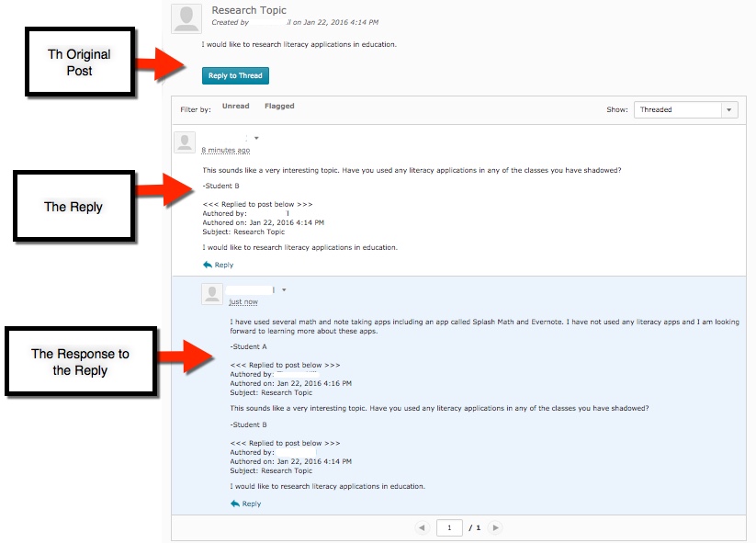
Task: Go to the next page of posts
Action: click(495, 527)
